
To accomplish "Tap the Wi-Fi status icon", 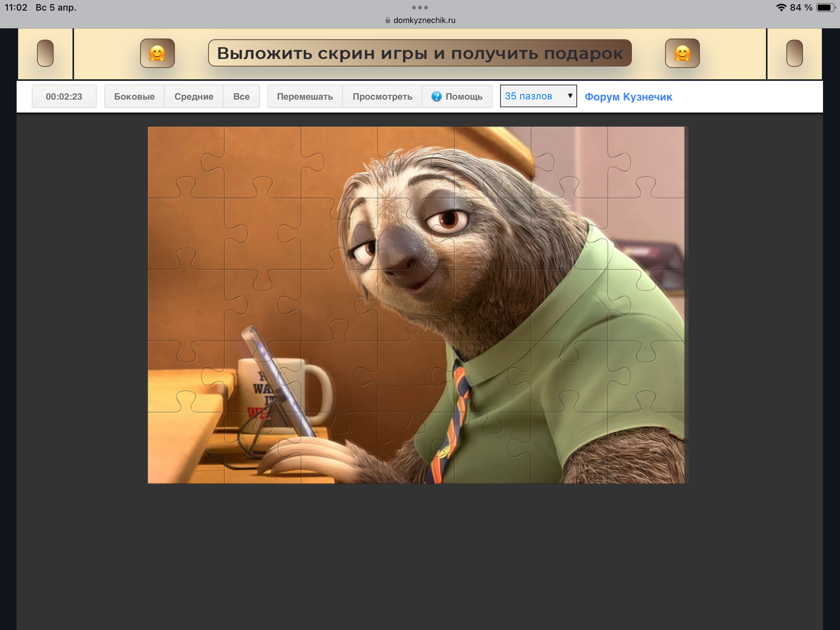I will point(781,8).
